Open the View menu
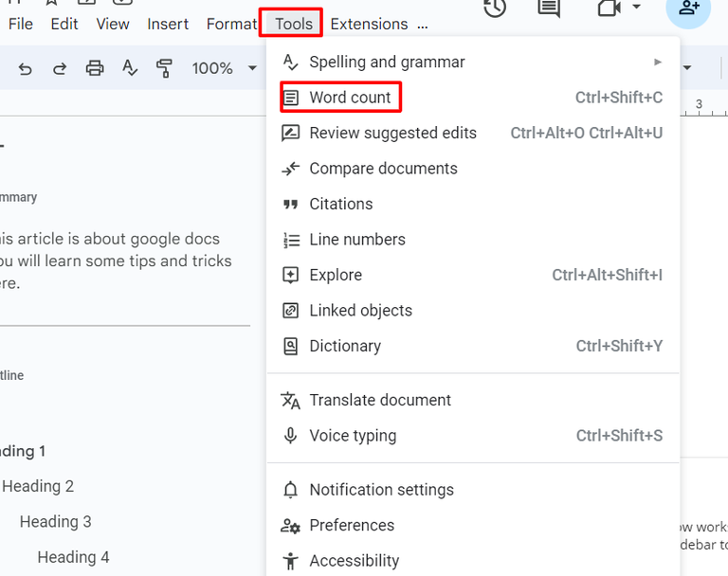This screenshot has height=576, width=728. [113, 24]
